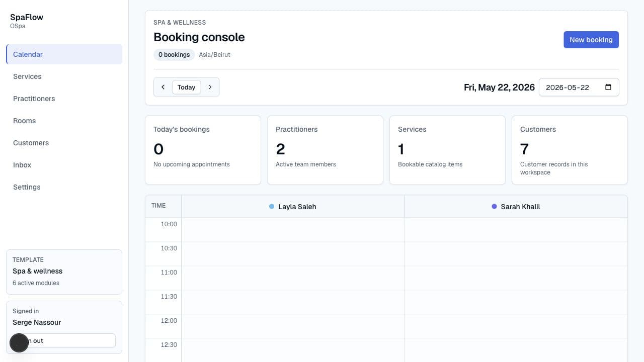Click the 0 bookings badge
The height and width of the screenshot is (362, 644).
(x=174, y=54)
